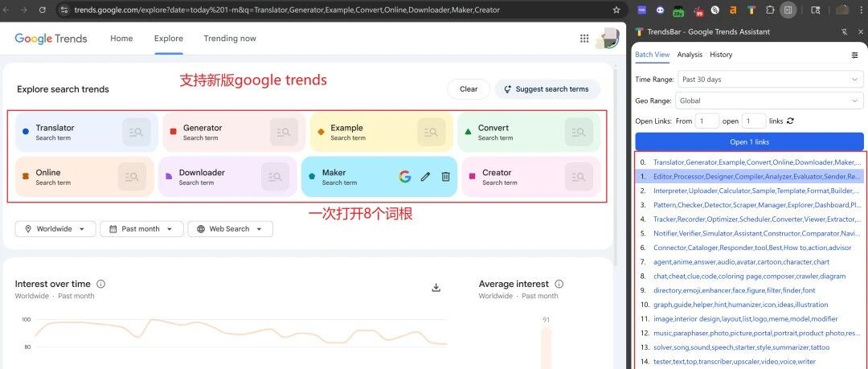Viewport: 868px width, 369px height.
Task: Click the search icon on the Translator card
Action: 136,132
